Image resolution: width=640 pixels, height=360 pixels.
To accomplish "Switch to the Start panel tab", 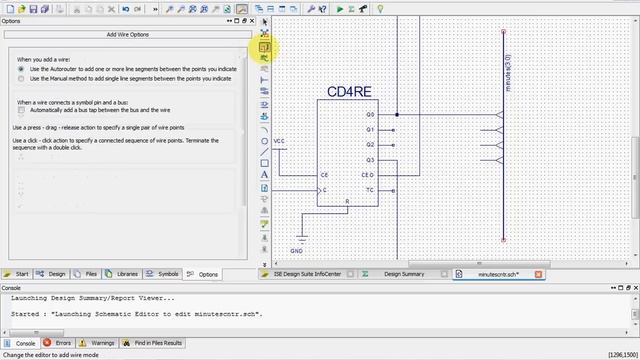I will coord(17,274).
